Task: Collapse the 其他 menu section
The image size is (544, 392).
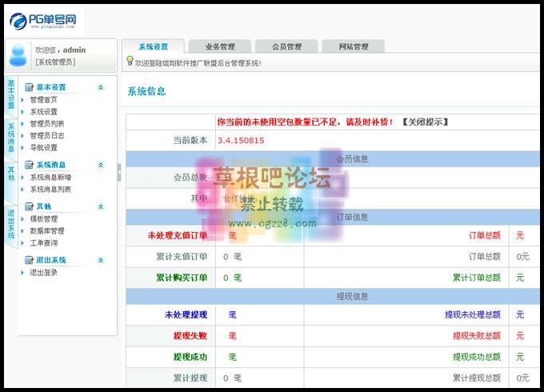Action: click(x=101, y=206)
